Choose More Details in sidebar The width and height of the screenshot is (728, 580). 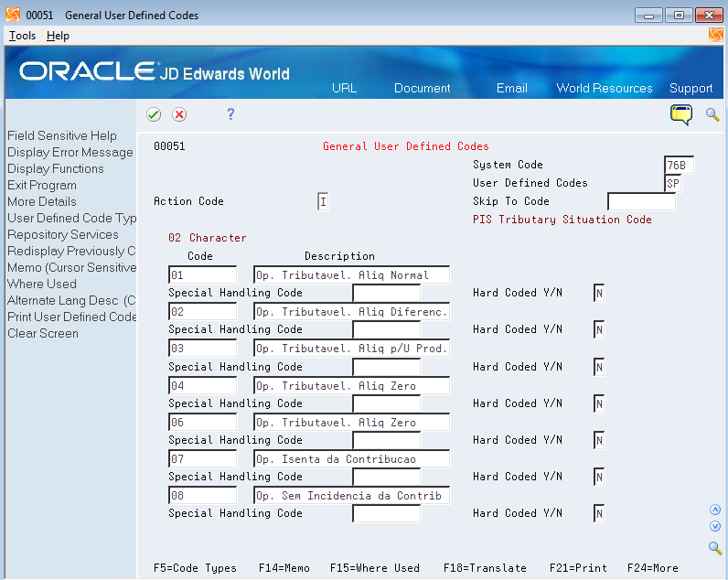[x=42, y=201]
